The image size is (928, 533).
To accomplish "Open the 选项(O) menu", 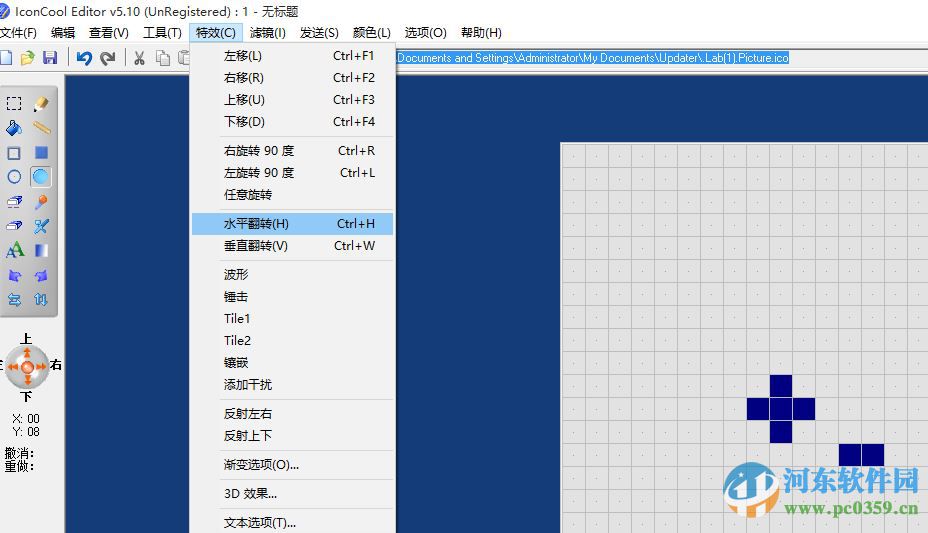I will pos(426,33).
